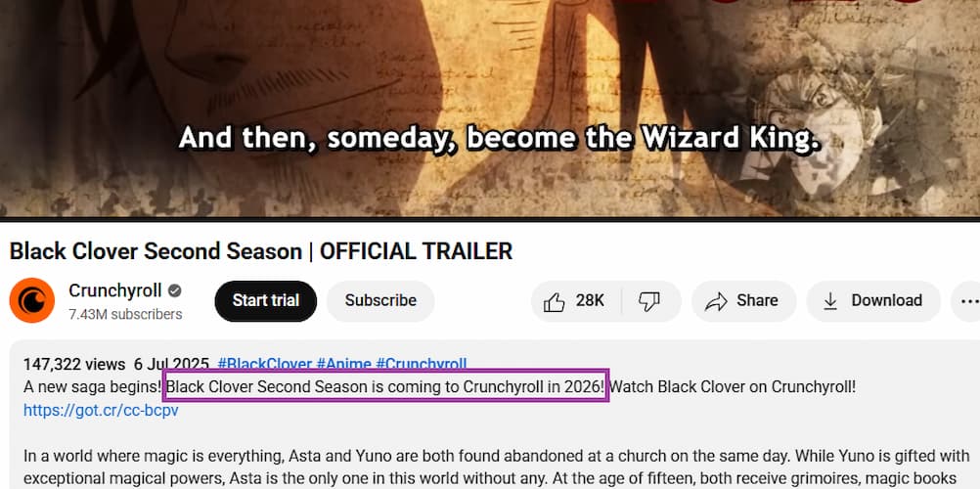Open the #BlackClover hashtag link
The width and height of the screenshot is (980, 489).
[264, 364]
